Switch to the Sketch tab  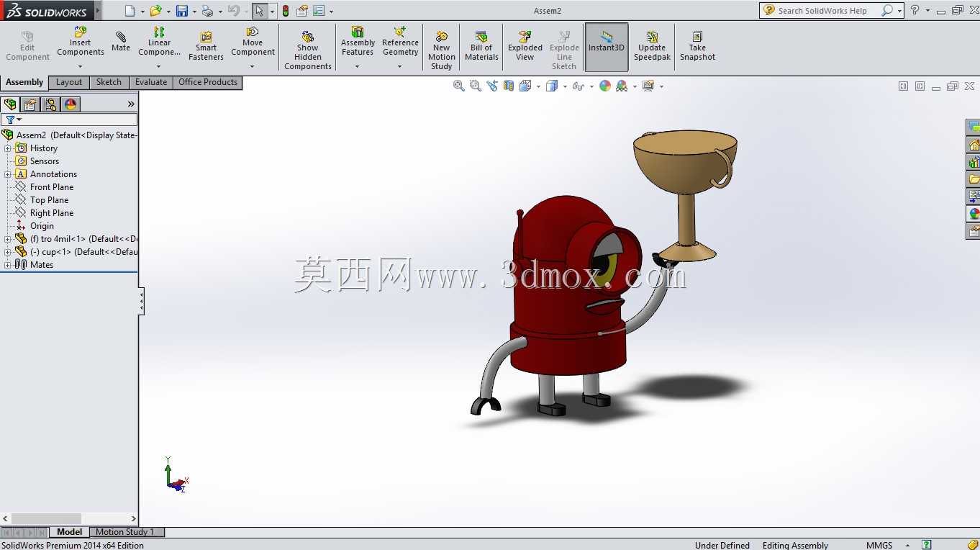109,82
